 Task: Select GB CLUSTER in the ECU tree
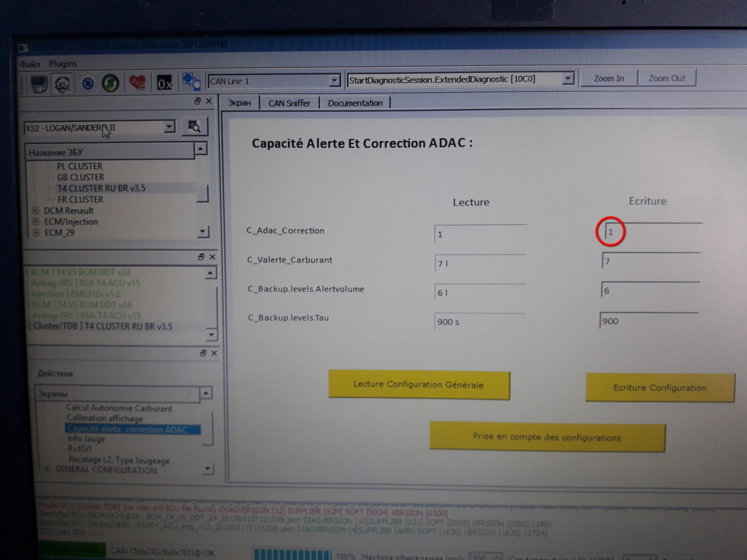pyautogui.click(x=81, y=177)
